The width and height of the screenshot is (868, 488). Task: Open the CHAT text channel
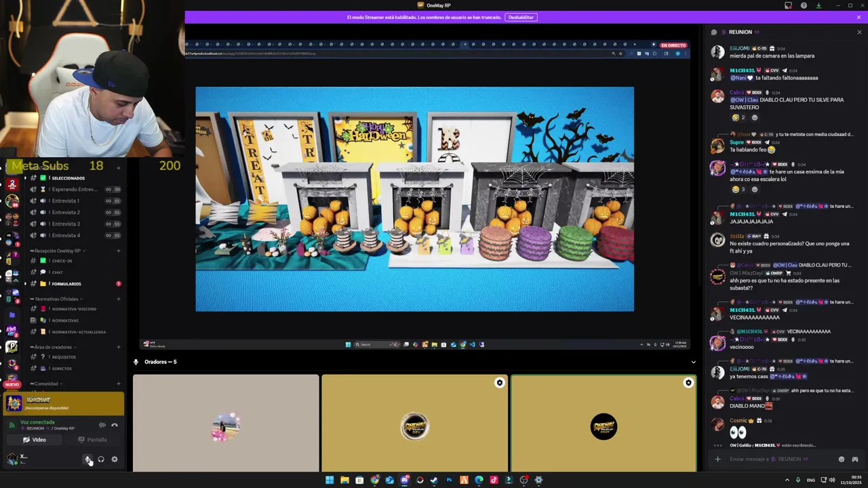[75, 272]
